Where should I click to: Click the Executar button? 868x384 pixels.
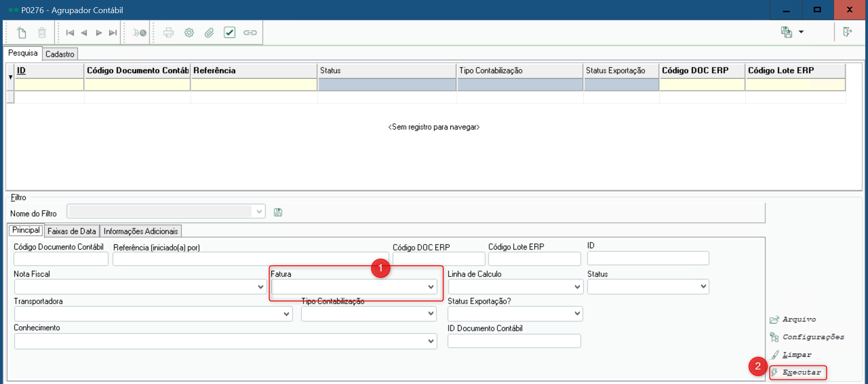coord(798,372)
